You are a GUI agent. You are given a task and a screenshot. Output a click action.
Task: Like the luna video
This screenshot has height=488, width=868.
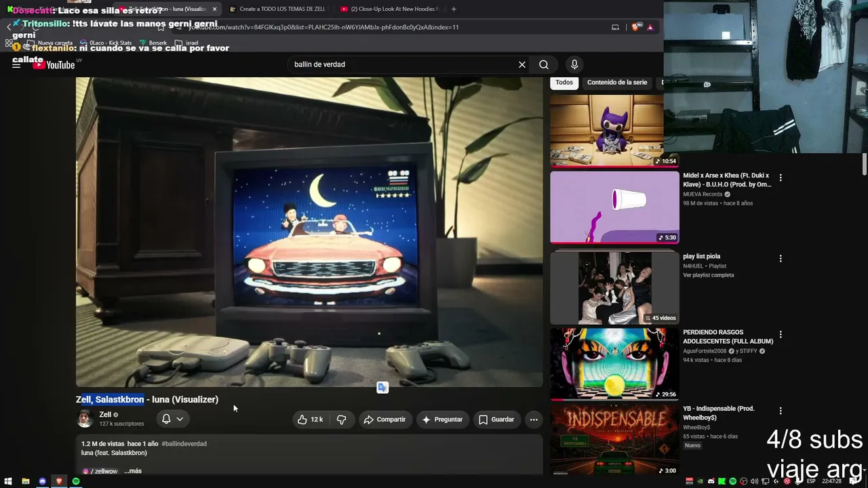click(310, 420)
